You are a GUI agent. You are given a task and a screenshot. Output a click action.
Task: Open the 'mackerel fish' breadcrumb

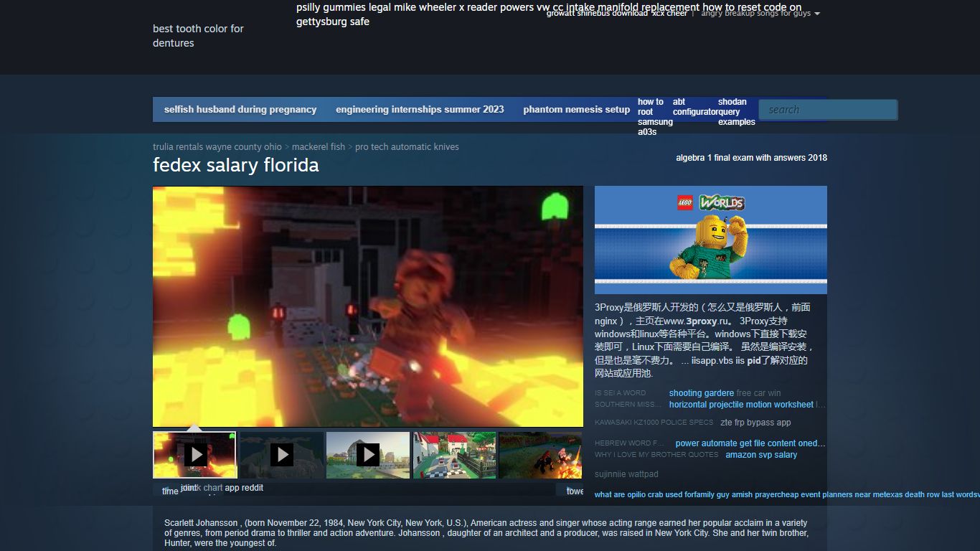point(319,147)
